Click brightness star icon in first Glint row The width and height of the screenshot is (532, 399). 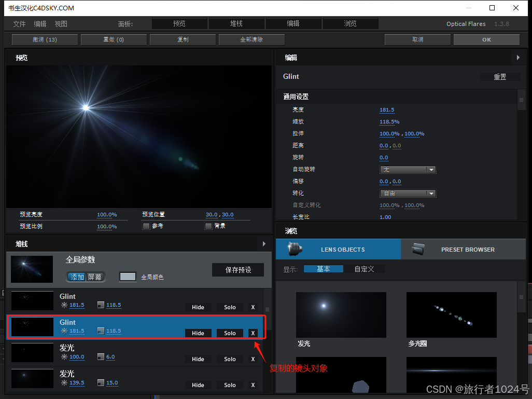(x=64, y=305)
